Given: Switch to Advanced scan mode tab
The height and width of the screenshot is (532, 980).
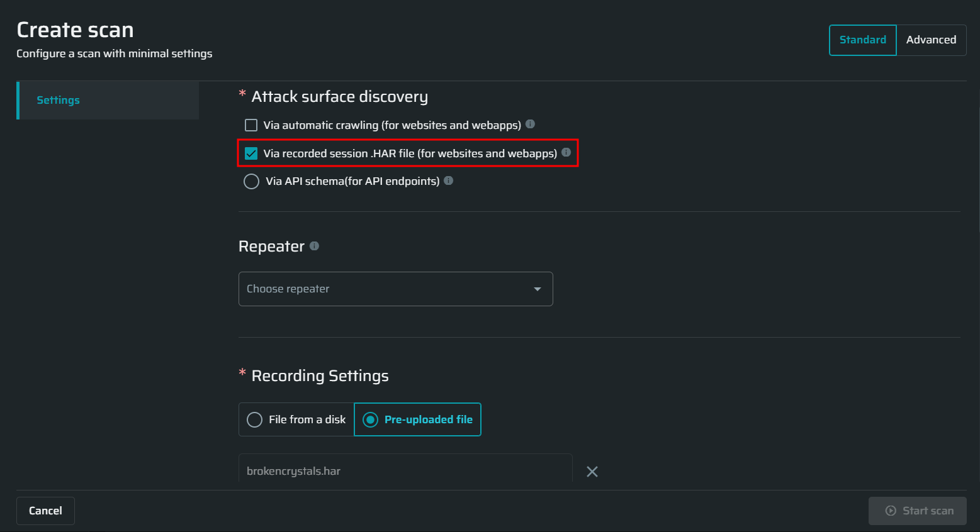Looking at the screenshot, I should [931, 40].
